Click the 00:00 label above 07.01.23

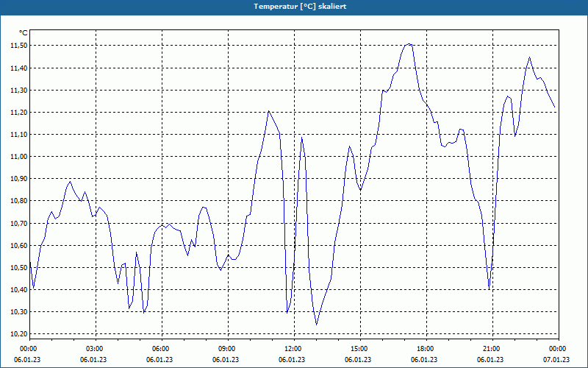coord(559,349)
